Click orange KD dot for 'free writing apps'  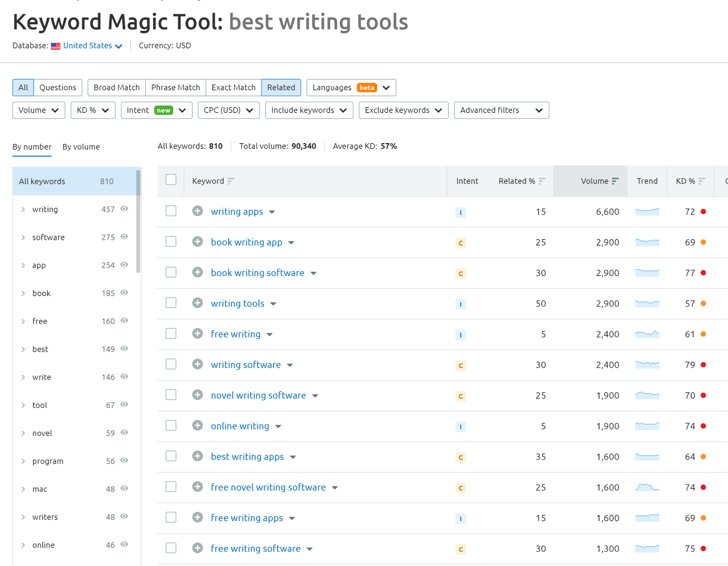click(x=703, y=518)
